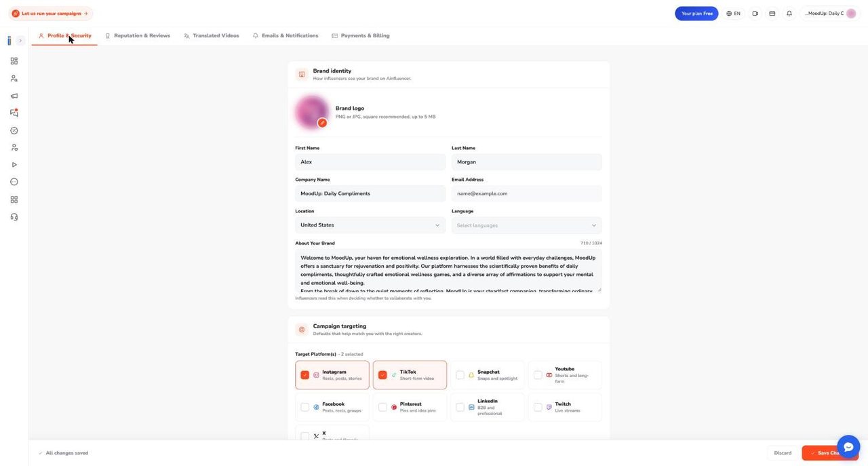Click inside the About Your Brand text area

click(448, 271)
